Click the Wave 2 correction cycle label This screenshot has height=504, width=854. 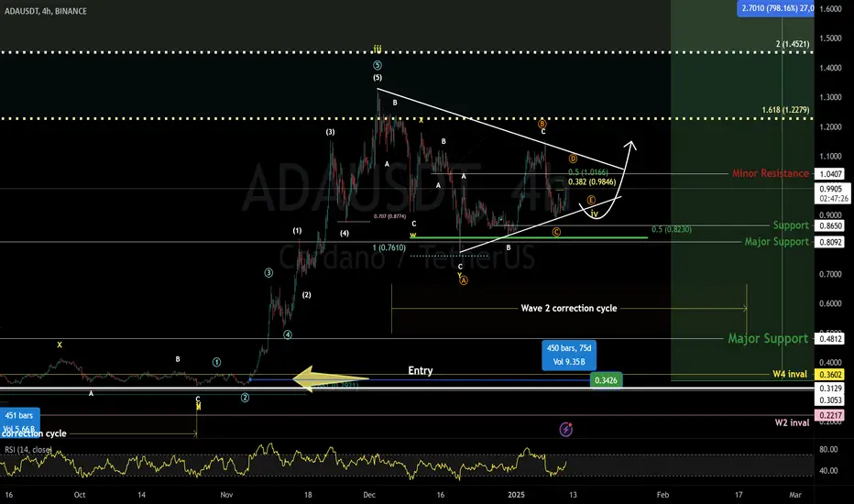[569, 309]
